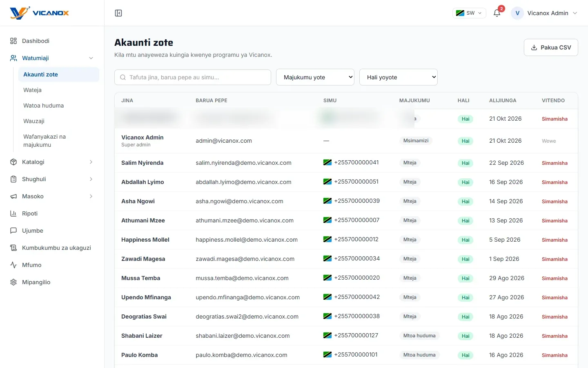Open the SW language selector

(469, 13)
